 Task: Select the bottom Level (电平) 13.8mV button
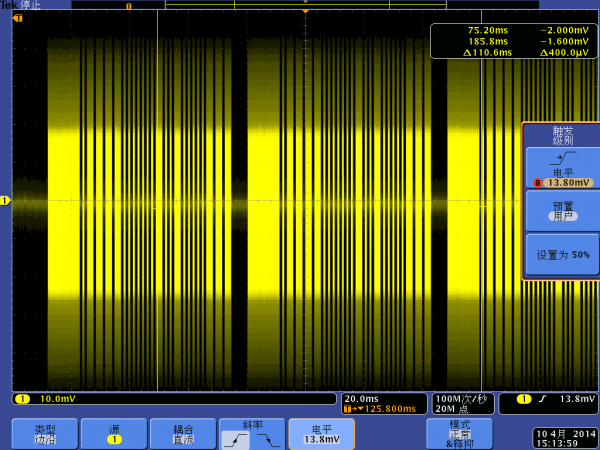[x=320, y=433]
